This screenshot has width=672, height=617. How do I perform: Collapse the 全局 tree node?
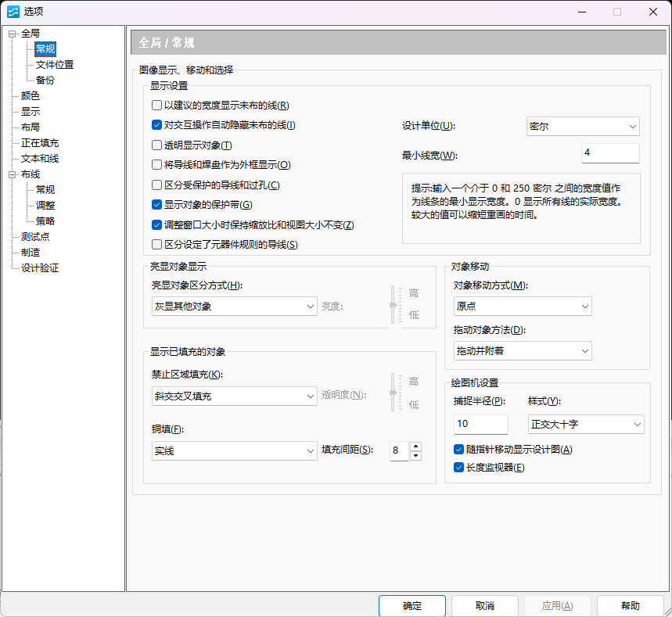click(x=13, y=34)
